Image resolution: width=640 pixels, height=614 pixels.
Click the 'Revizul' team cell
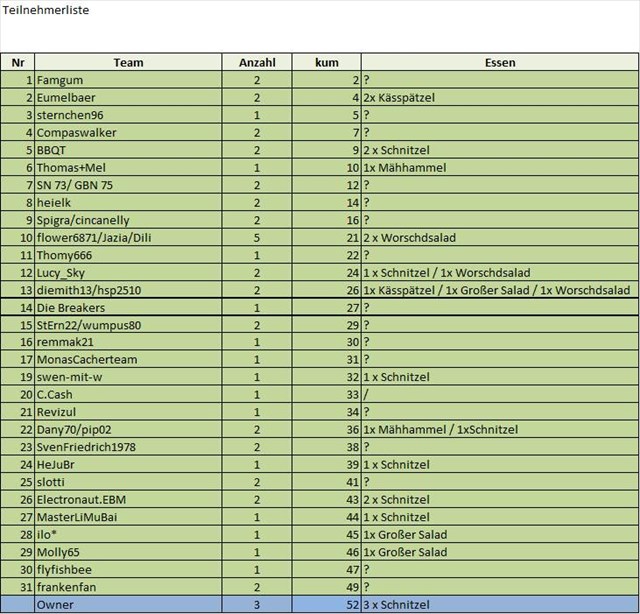tap(128, 412)
